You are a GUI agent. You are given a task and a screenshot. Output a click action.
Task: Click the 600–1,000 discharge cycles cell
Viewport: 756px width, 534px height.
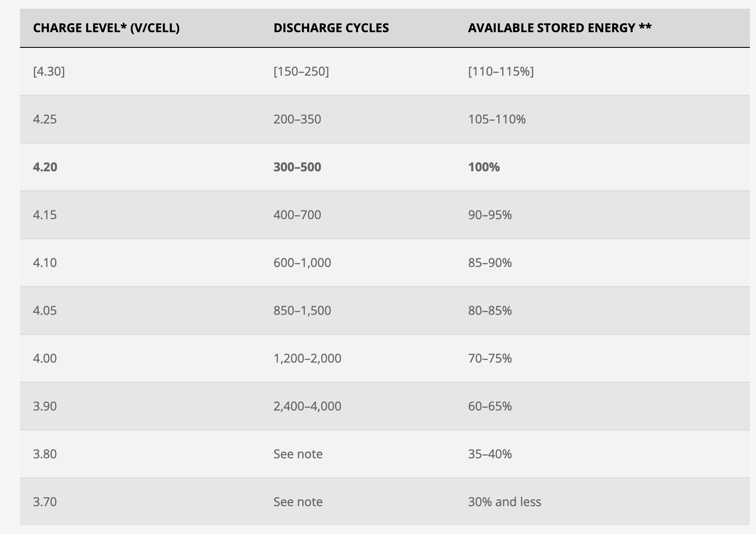pos(302,263)
